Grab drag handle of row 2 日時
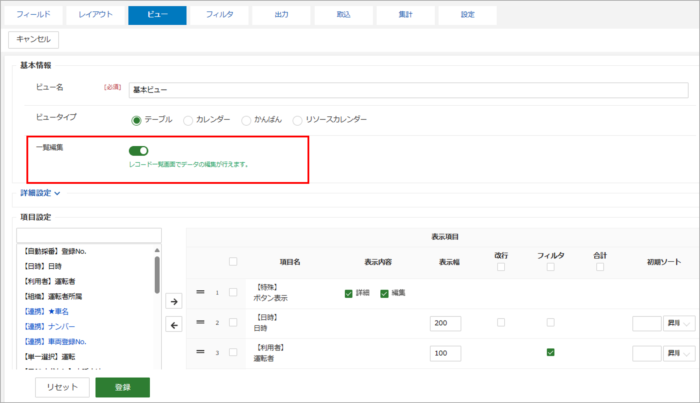Image resolution: width=700 pixels, height=403 pixels. pos(200,322)
